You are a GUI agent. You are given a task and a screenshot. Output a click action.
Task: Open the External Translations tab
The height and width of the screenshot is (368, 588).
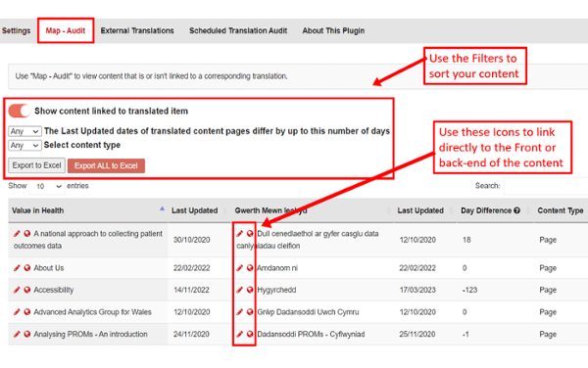point(137,30)
